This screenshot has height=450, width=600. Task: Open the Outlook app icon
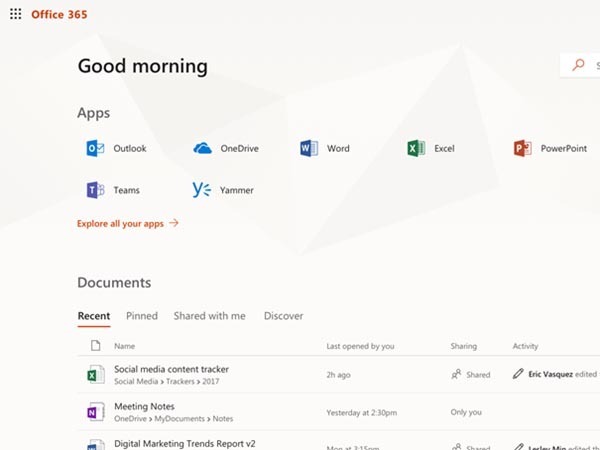(x=95, y=148)
